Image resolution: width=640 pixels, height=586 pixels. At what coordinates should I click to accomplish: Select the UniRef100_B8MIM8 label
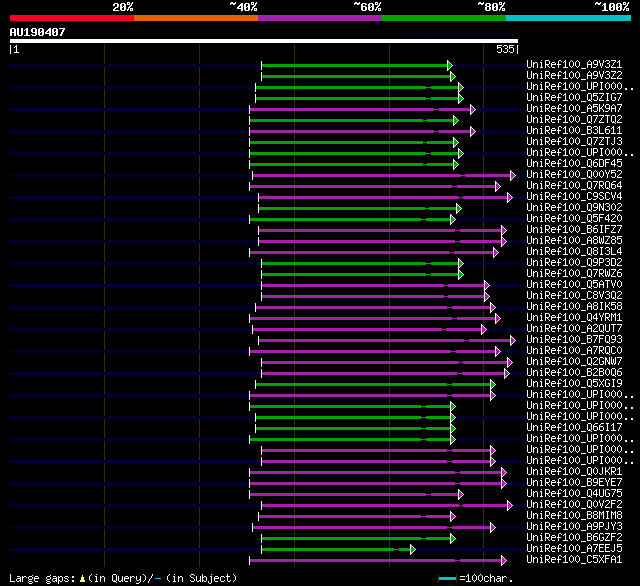574,516
